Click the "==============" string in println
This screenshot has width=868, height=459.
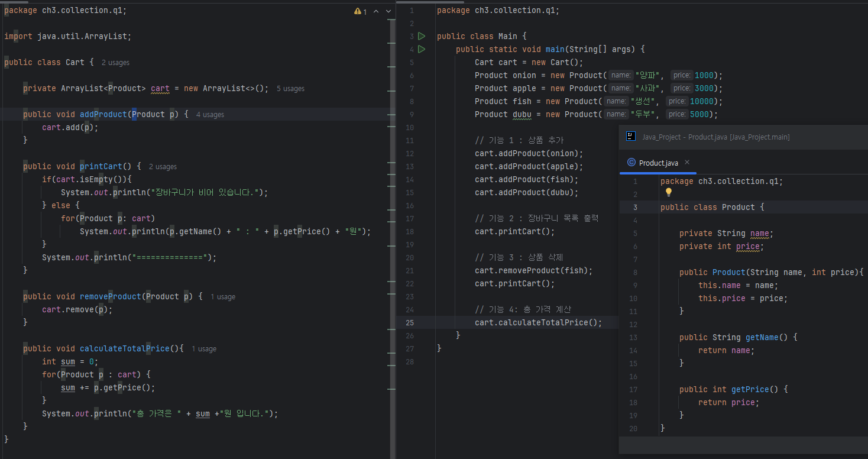click(170, 257)
